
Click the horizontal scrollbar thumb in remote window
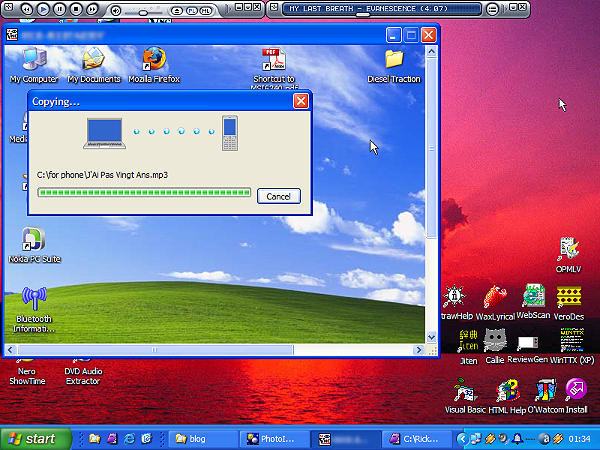[x=155, y=350]
